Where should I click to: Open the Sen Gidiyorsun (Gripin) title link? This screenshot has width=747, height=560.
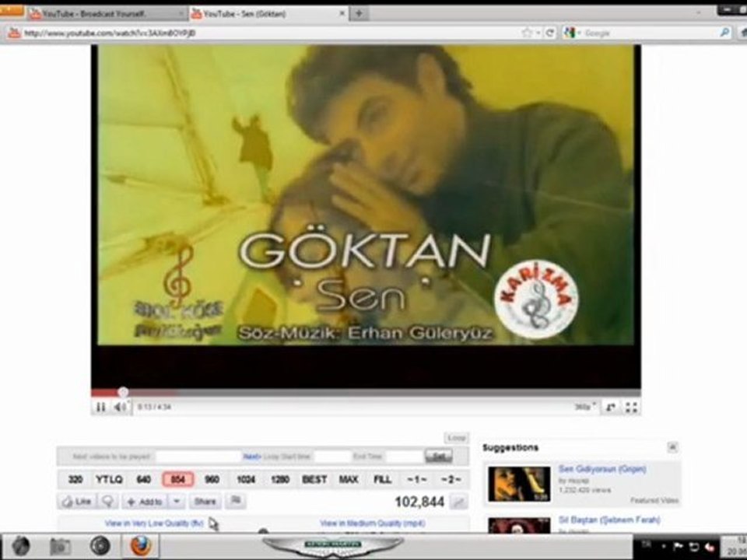[602, 469]
